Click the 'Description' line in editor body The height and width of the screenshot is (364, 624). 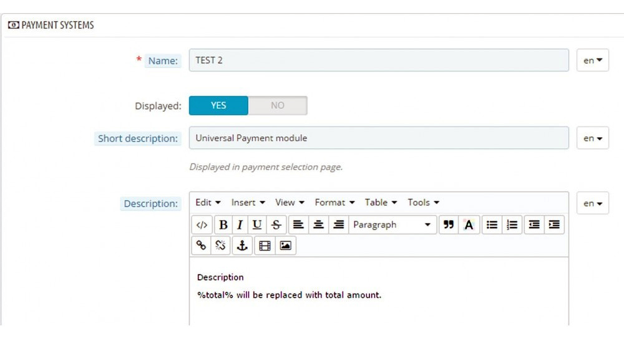pyautogui.click(x=220, y=277)
